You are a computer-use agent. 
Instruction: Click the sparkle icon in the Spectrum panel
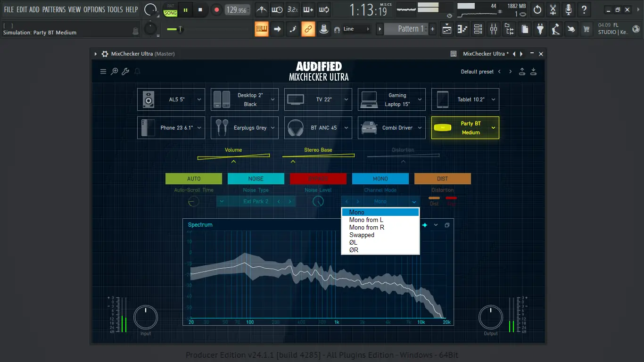425,225
